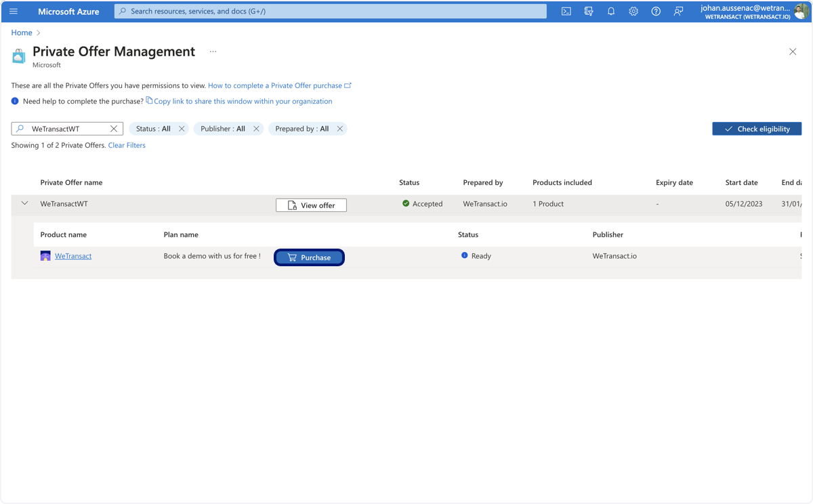
Task: Open How to complete a Private Offer purchase
Action: pyautogui.click(x=280, y=85)
